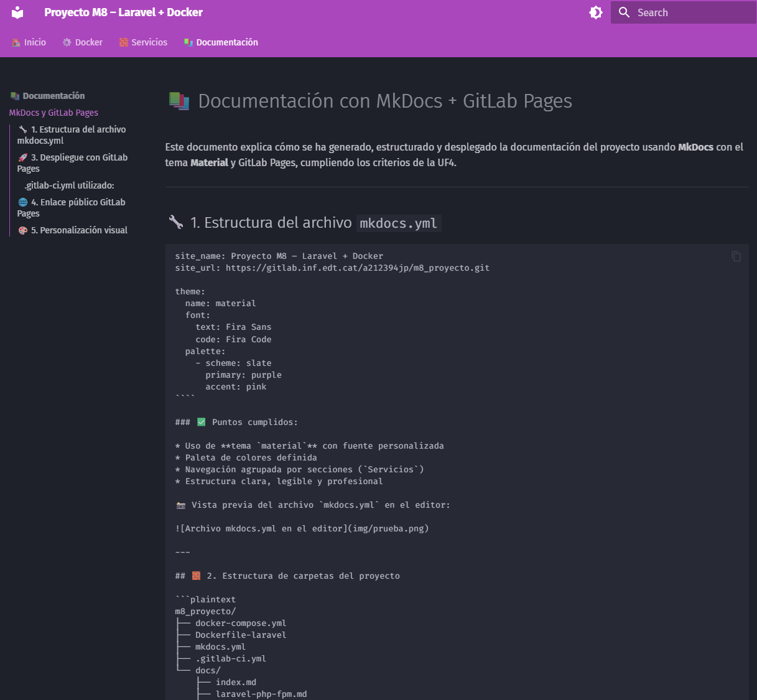Image resolution: width=757 pixels, height=700 pixels.
Task: Click the line 'Paleta de colores definida'
Action: (x=246, y=458)
